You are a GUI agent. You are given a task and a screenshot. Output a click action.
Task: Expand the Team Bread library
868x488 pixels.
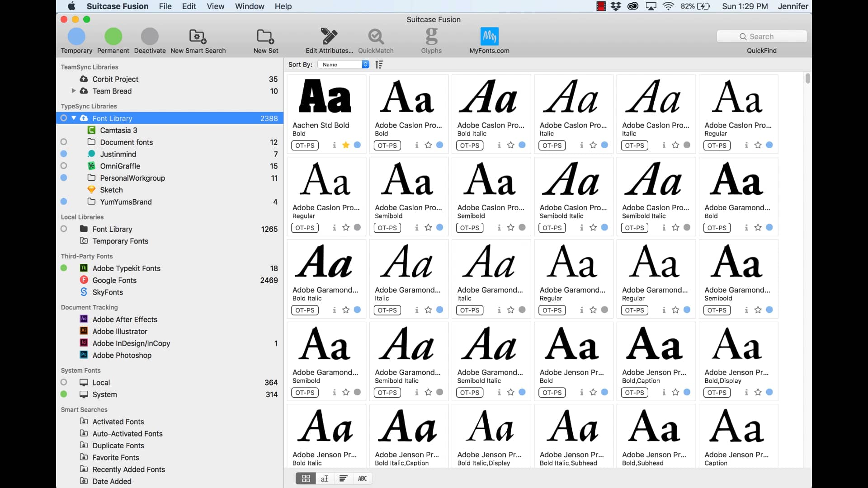[x=74, y=91]
